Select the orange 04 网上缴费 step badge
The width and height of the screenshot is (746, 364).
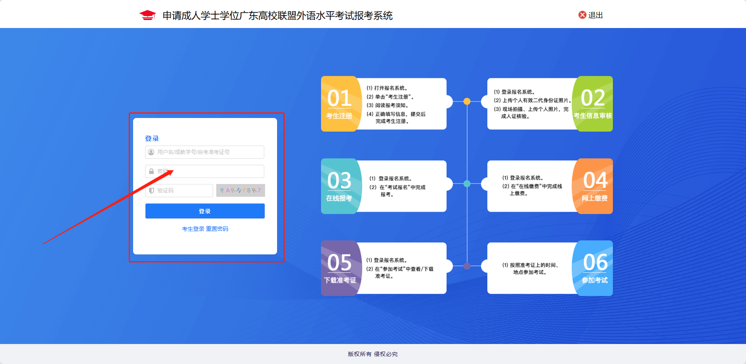pyautogui.click(x=593, y=186)
